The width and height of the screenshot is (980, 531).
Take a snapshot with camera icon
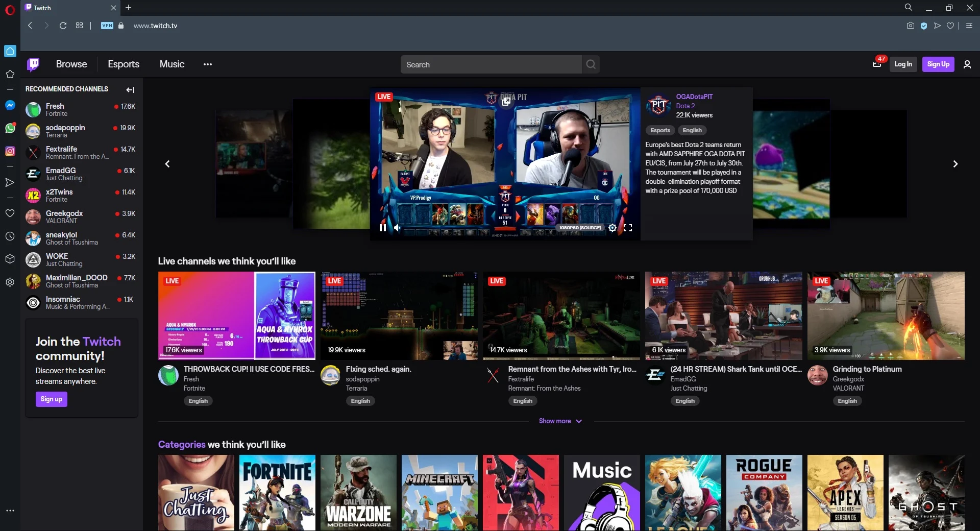[x=910, y=26]
